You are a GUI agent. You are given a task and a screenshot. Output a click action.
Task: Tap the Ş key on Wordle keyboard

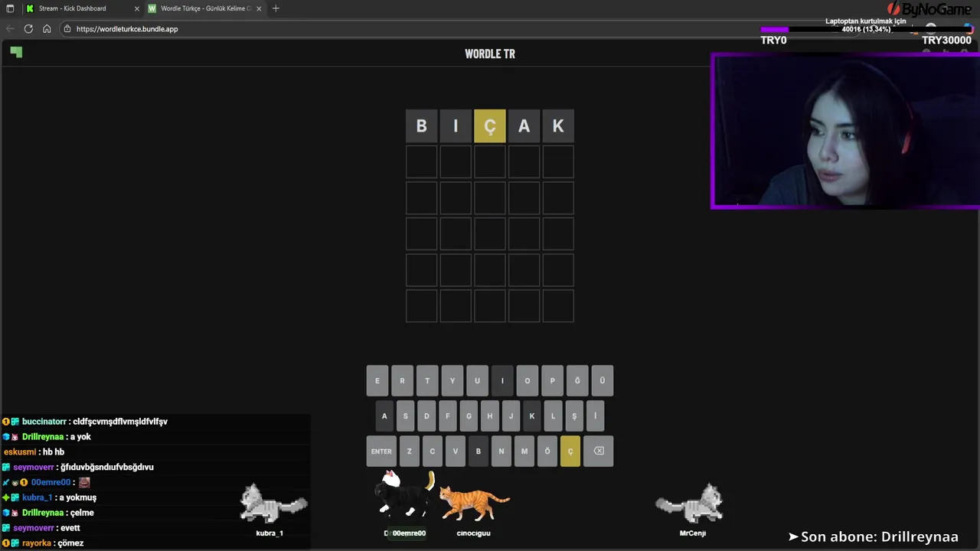[x=574, y=416]
